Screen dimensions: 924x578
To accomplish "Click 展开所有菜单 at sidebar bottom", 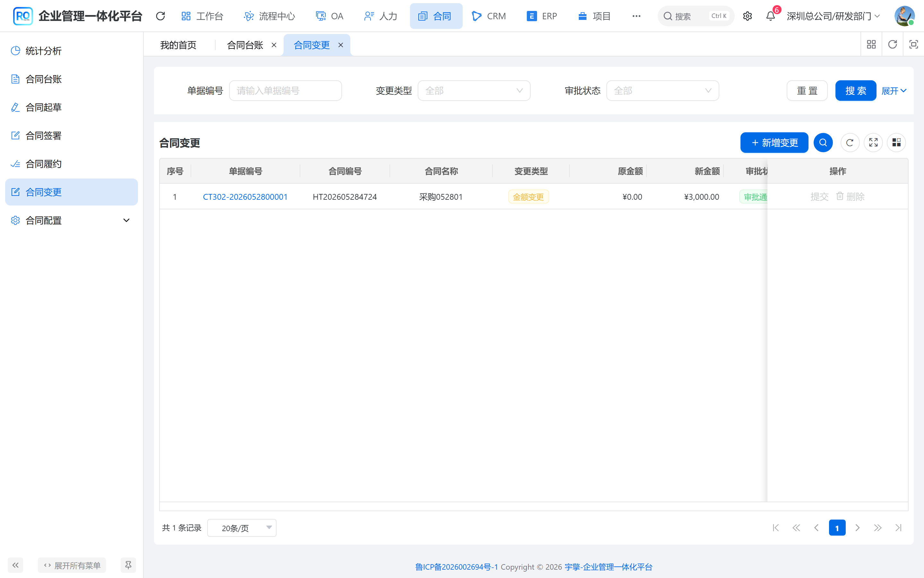I will click(x=72, y=565).
